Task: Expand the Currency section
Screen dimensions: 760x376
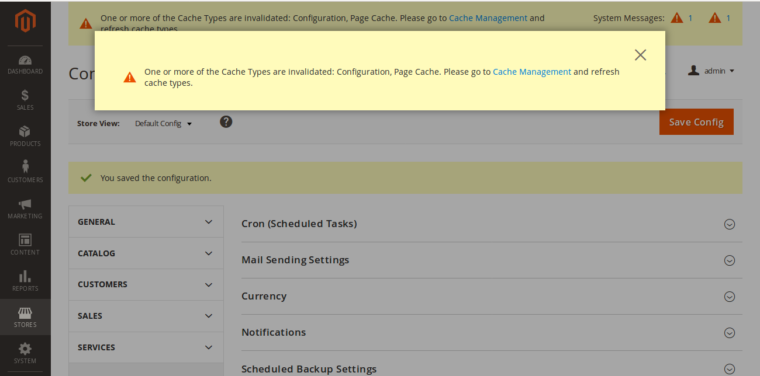Action: tap(491, 296)
